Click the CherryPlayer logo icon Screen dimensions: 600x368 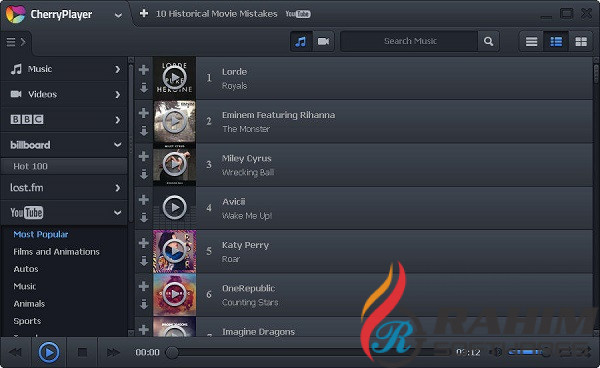(x=16, y=14)
